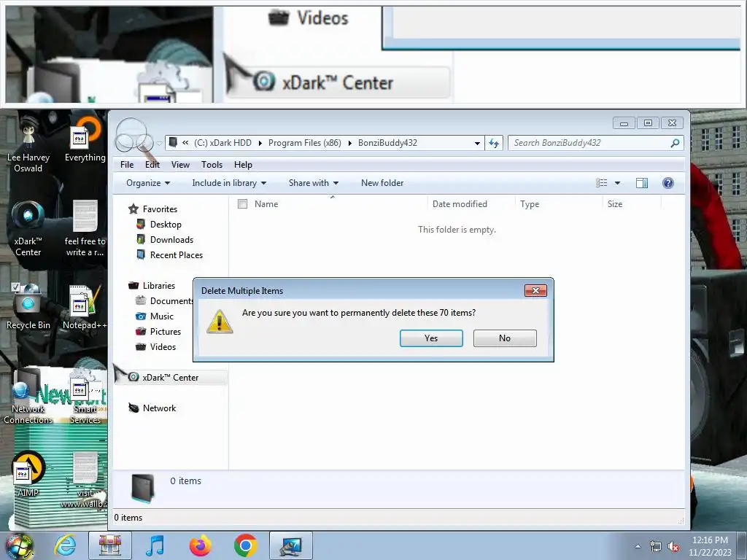Click the New folder button

tap(382, 183)
